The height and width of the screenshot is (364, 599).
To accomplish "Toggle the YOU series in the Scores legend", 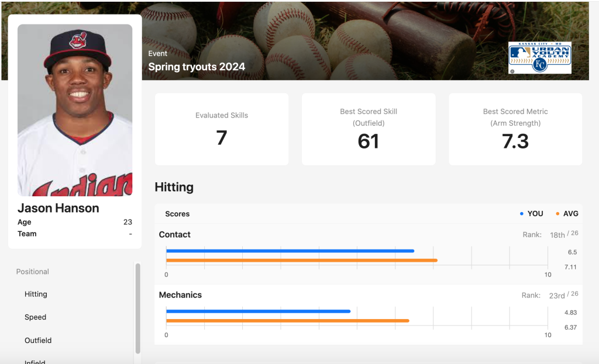I will coord(531,214).
